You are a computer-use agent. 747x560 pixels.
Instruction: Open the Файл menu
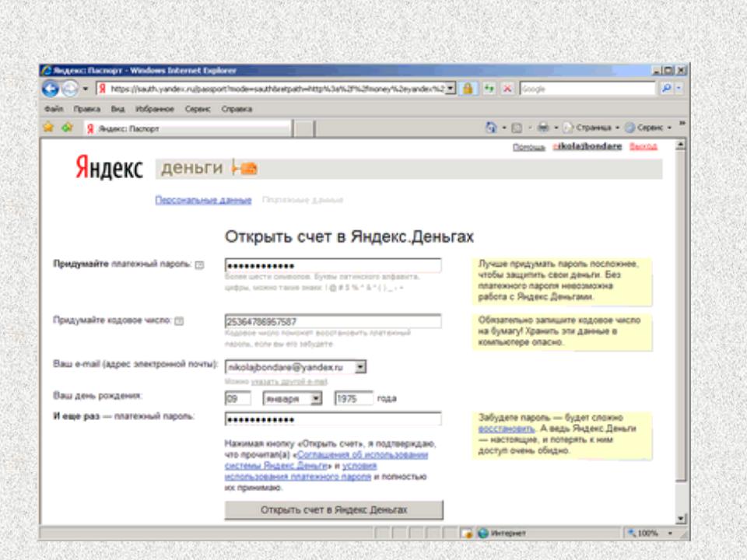[x=54, y=109]
